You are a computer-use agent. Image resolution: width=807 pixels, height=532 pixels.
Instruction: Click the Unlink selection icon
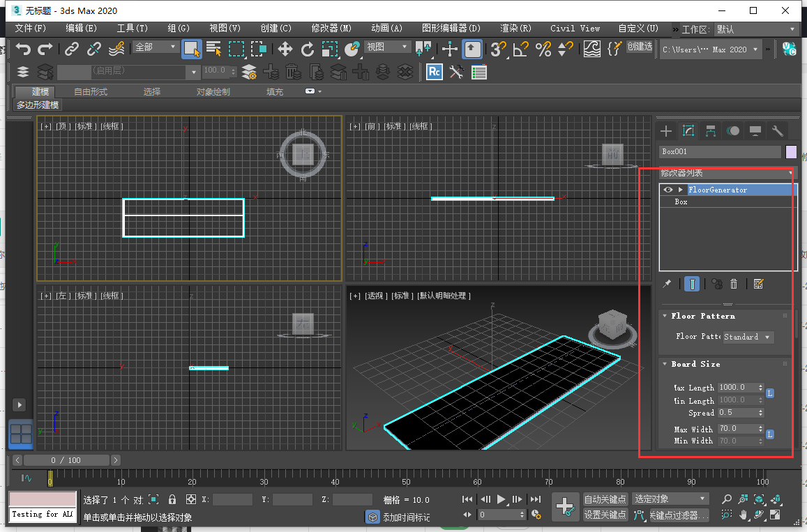pos(93,49)
